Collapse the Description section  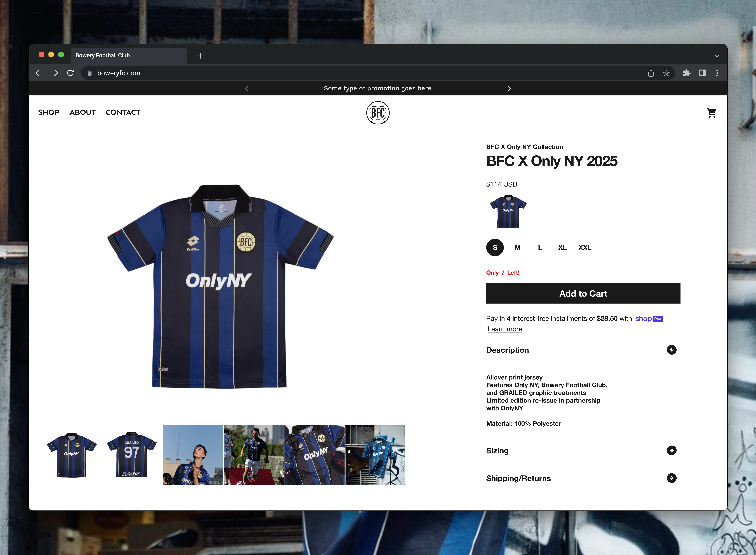(x=671, y=350)
